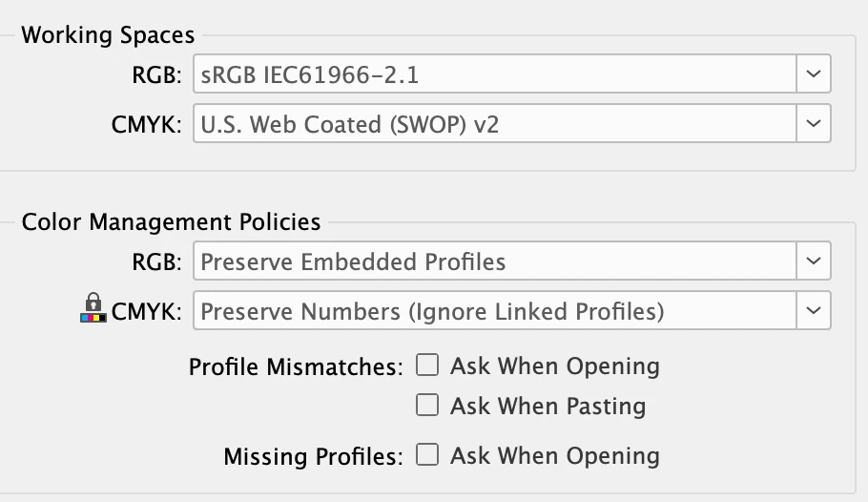Toggle the Ask When Pasting checkbox
The width and height of the screenshot is (868, 502).
tap(427, 405)
